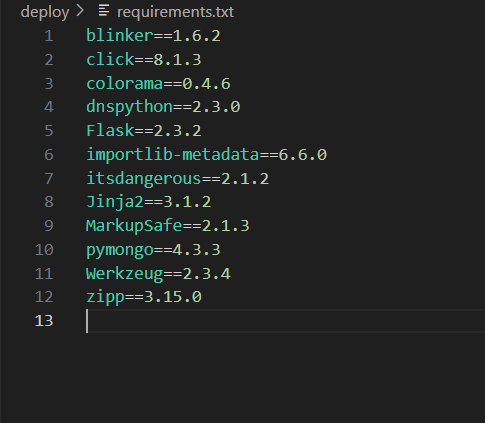Place cursor on blinker==1.6.2 line

153,36
